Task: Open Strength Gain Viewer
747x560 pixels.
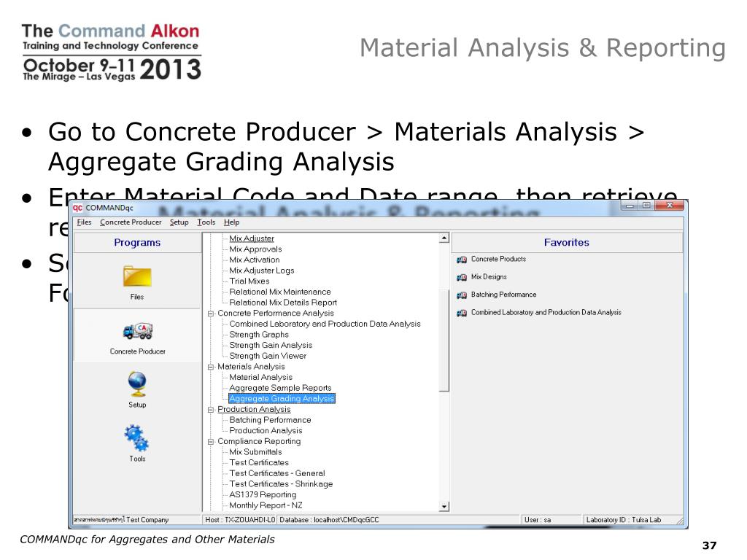Action: (268, 356)
